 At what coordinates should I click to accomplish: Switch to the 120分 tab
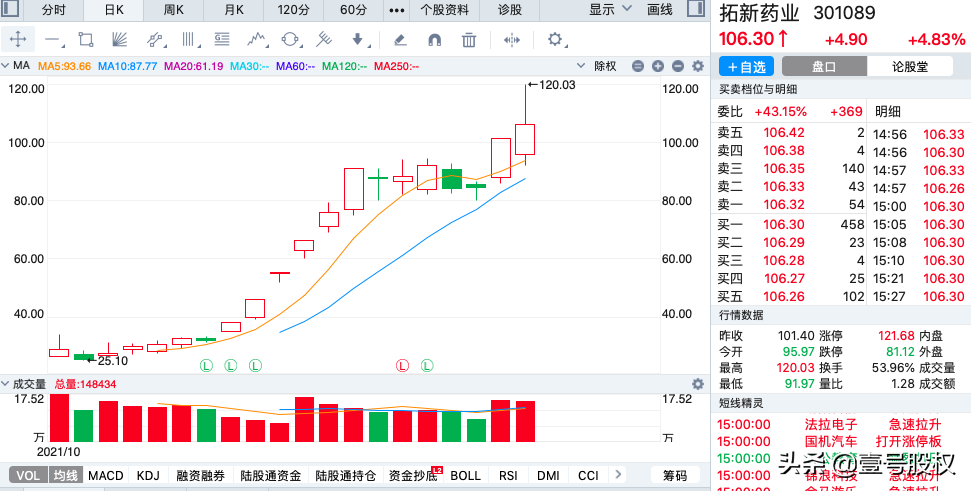(x=294, y=10)
